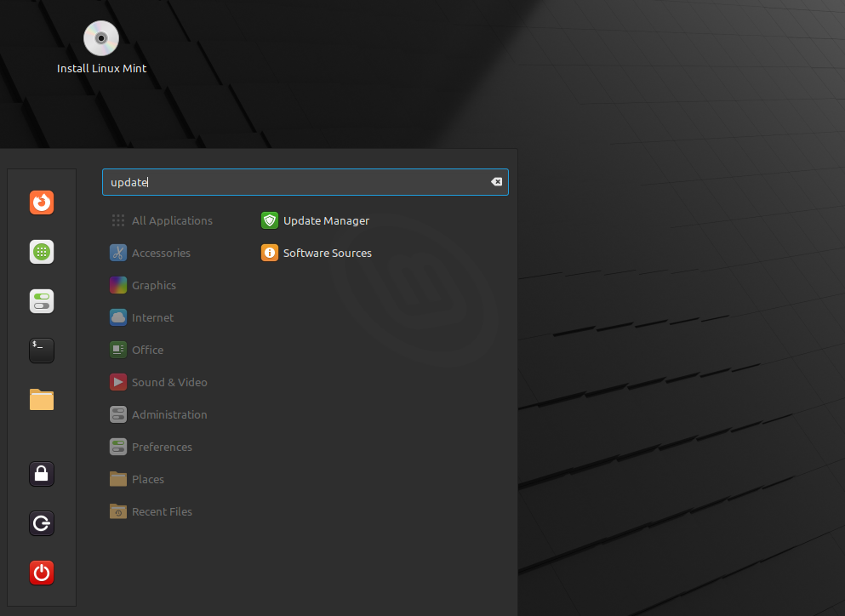Screen dimensions: 845x616
Task: Click the Office category icon
Action: [118, 350]
